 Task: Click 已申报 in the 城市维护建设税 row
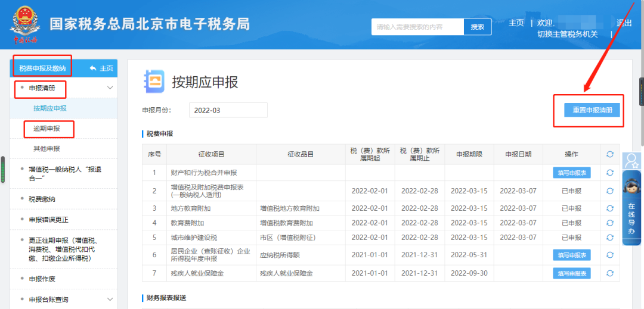(x=572, y=238)
